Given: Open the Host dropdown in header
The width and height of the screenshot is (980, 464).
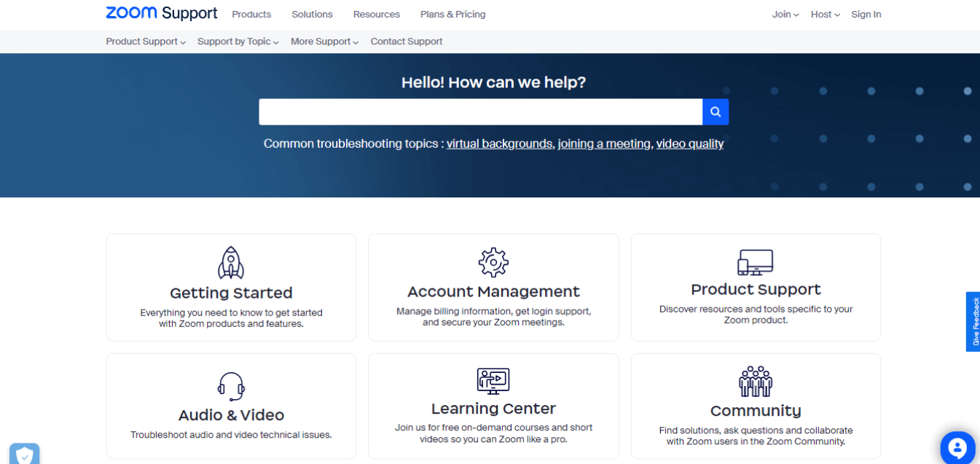Looking at the screenshot, I should click(826, 15).
